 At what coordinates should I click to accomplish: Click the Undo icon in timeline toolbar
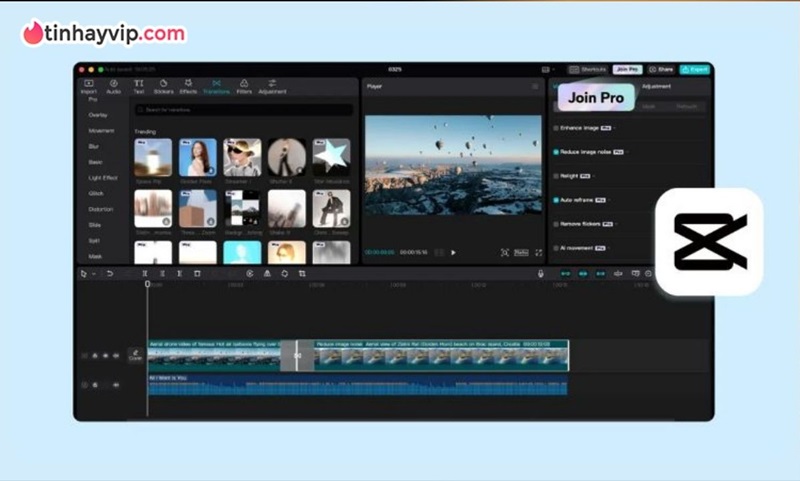pyautogui.click(x=109, y=274)
